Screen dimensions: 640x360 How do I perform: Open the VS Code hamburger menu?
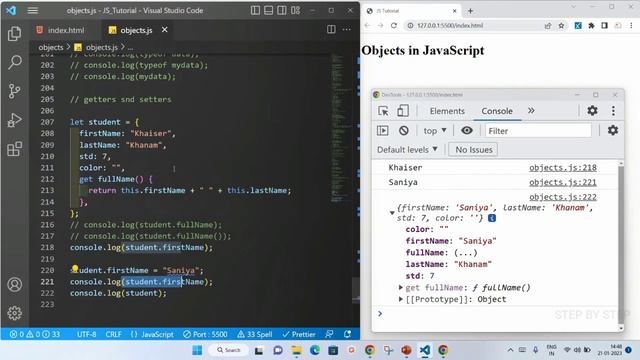click(x=33, y=11)
